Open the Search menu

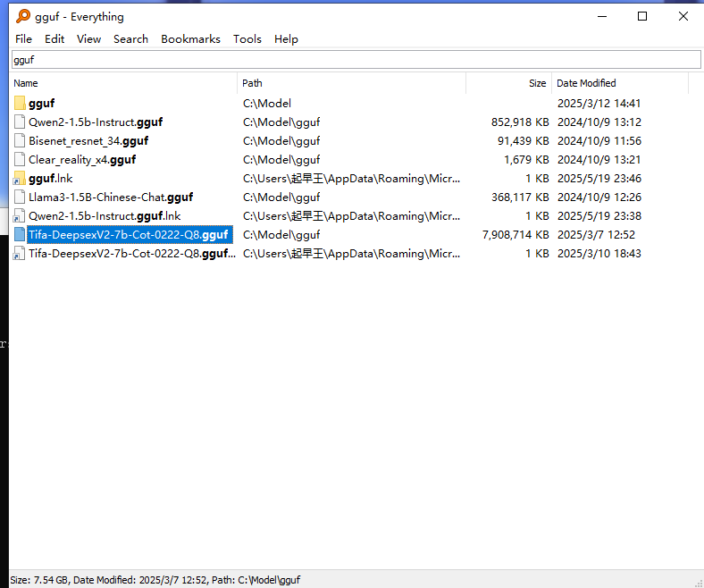tap(130, 39)
